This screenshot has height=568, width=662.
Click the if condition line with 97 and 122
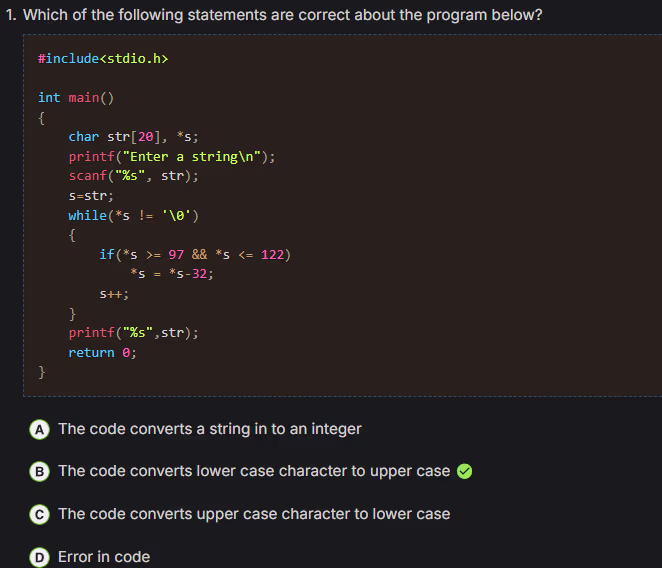tap(195, 254)
